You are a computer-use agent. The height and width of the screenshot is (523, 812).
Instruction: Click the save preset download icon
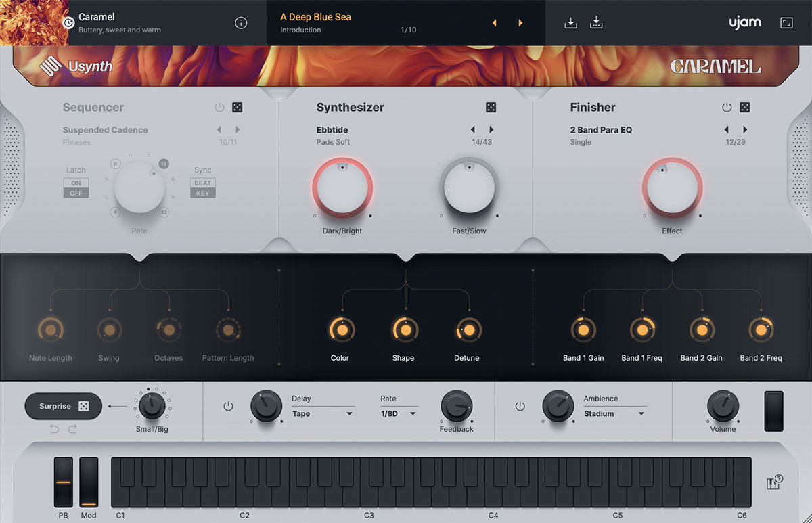pos(571,23)
